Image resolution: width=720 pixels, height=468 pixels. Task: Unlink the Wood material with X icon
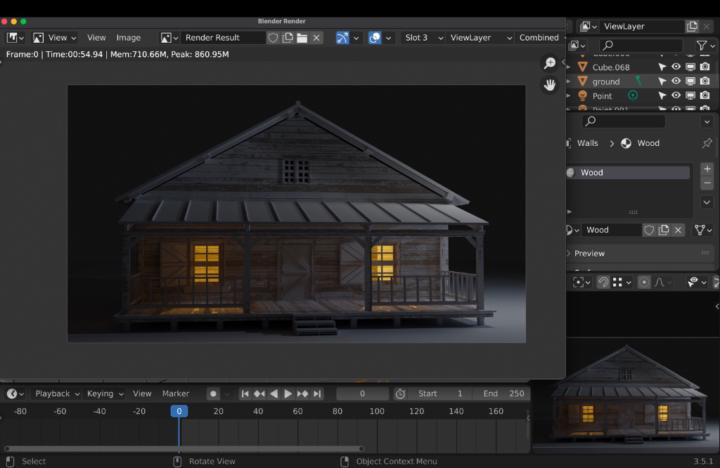click(x=677, y=230)
